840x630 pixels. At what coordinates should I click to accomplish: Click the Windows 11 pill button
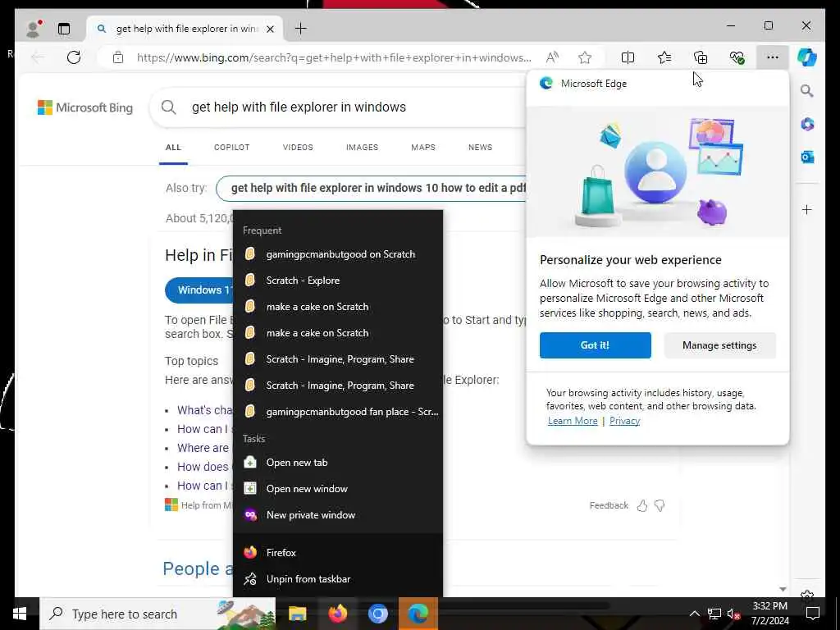pyautogui.click(x=199, y=290)
